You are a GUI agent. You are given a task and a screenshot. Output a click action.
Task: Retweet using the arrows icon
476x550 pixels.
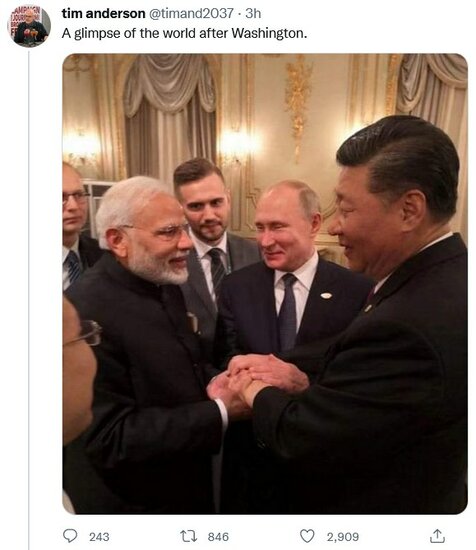(188, 536)
